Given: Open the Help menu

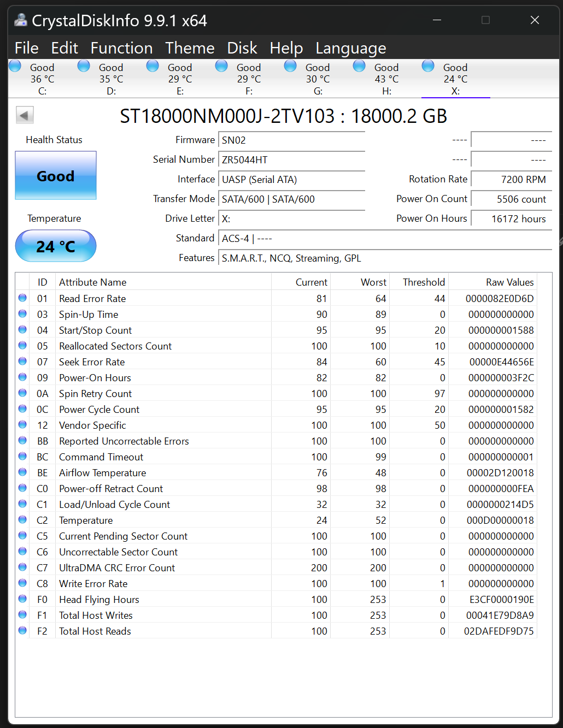Looking at the screenshot, I should coord(286,48).
